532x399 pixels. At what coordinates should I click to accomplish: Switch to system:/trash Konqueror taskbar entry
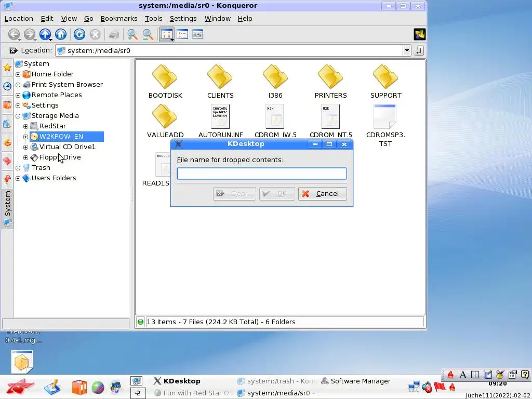pyautogui.click(x=276, y=381)
